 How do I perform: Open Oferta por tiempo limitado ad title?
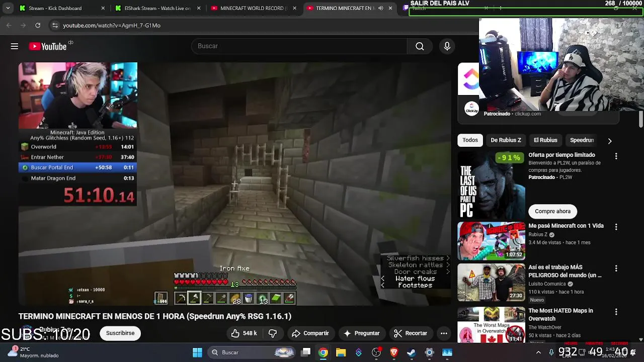pos(561,155)
